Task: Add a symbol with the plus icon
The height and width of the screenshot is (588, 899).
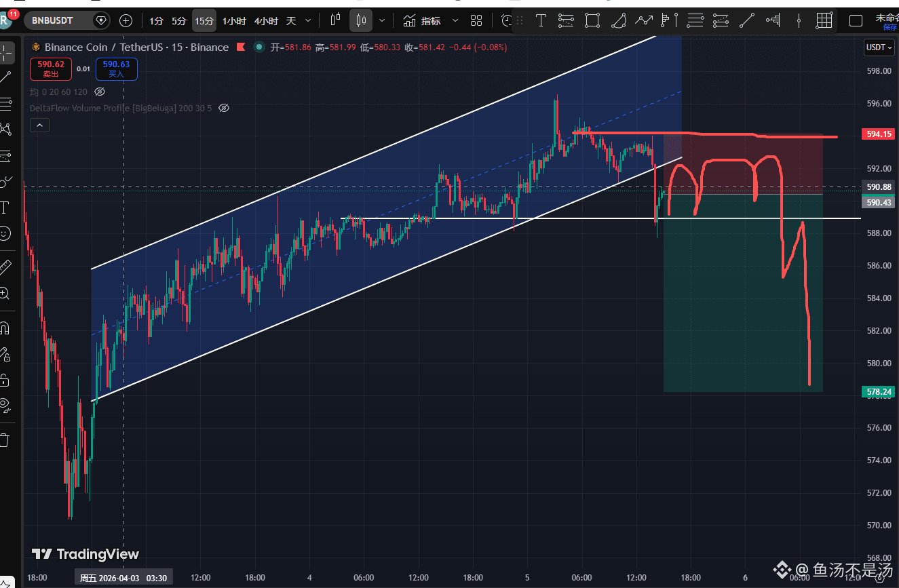Action: click(126, 20)
